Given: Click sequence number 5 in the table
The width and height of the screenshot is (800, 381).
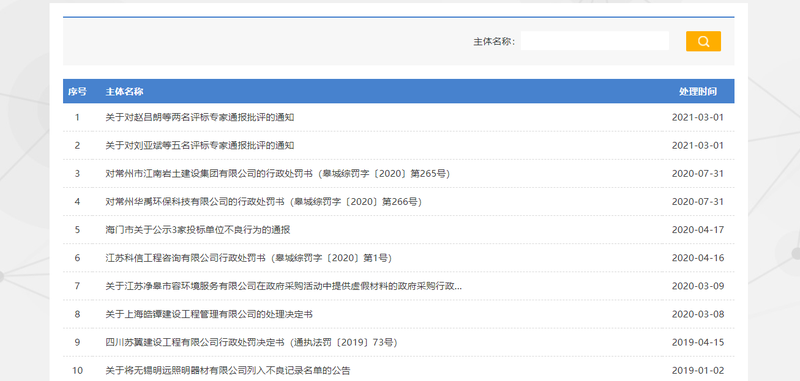Looking at the screenshot, I should click(78, 230).
